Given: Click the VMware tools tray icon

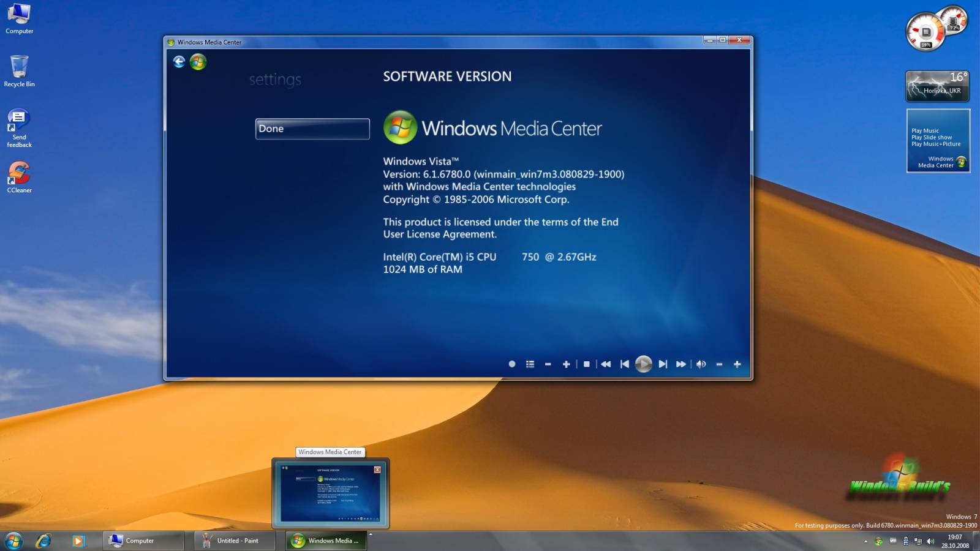Looking at the screenshot, I should point(893,541).
